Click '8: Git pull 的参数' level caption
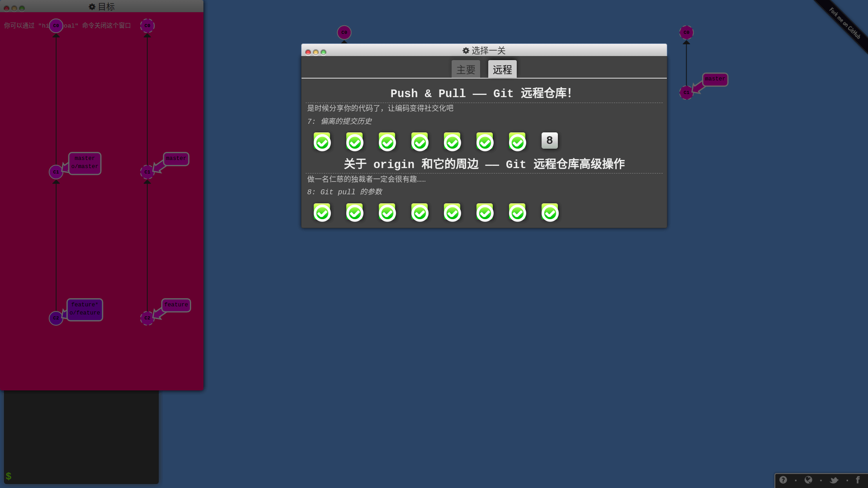Image resolution: width=868 pixels, height=488 pixels. pos(344,192)
